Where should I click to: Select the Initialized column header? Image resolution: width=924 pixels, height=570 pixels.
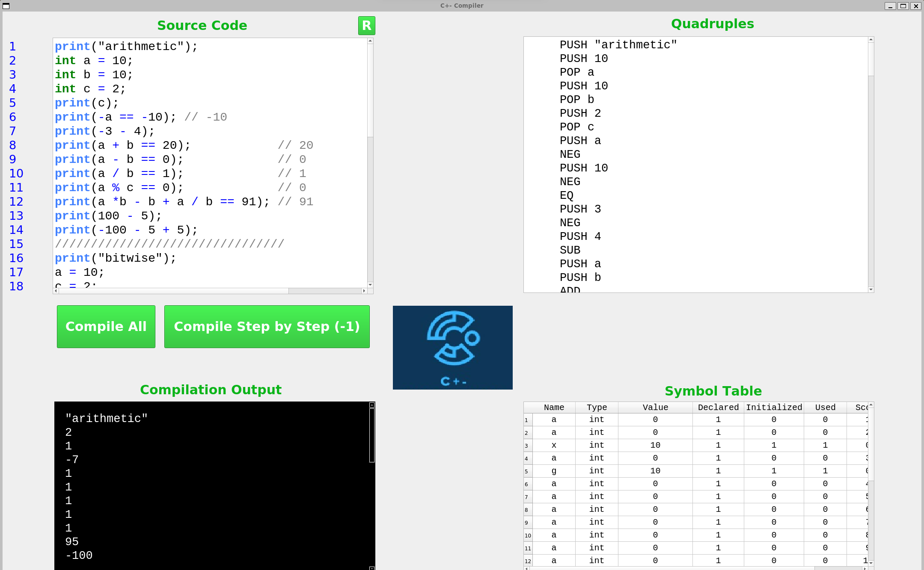pyautogui.click(x=773, y=408)
